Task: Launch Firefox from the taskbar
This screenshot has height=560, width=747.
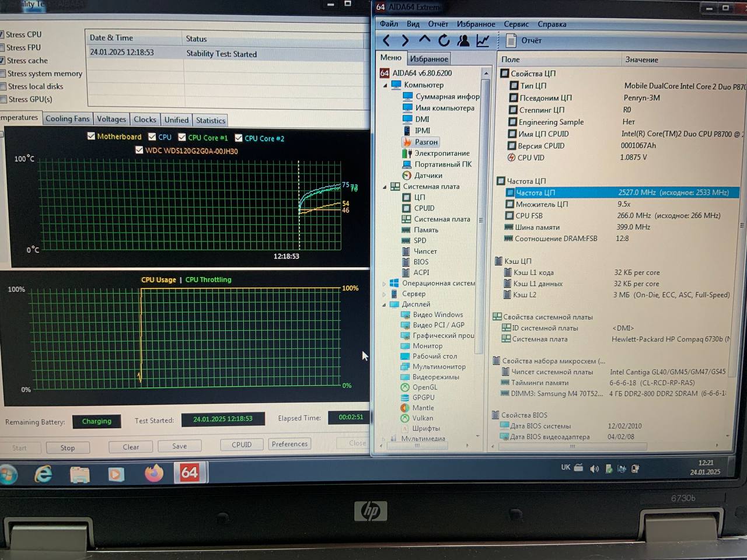Action: 154,473
